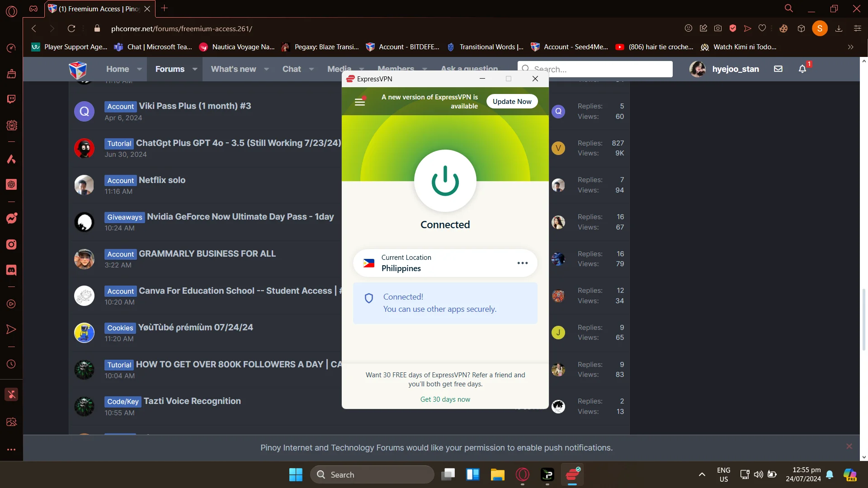Click the heart bookmark icon in toolbar
The image size is (868, 488).
point(762,28)
